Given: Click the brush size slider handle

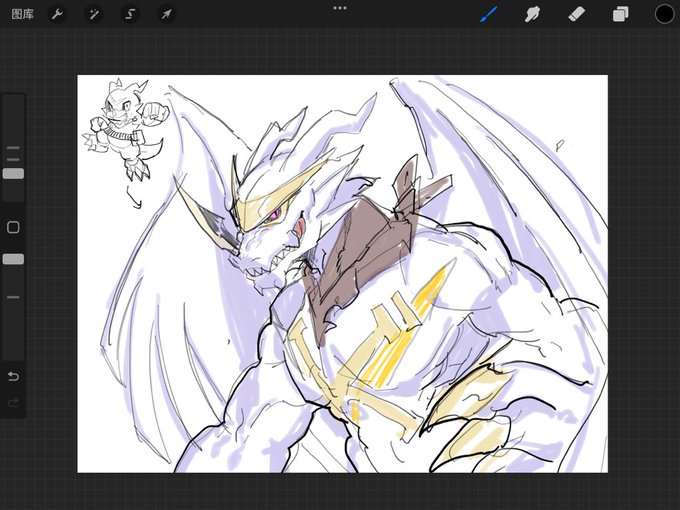Looking at the screenshot, I should [13, 174].
